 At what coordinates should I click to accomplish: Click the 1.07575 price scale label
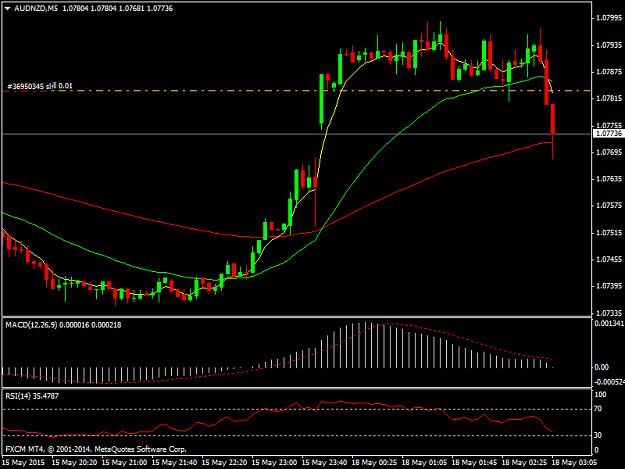609,206
